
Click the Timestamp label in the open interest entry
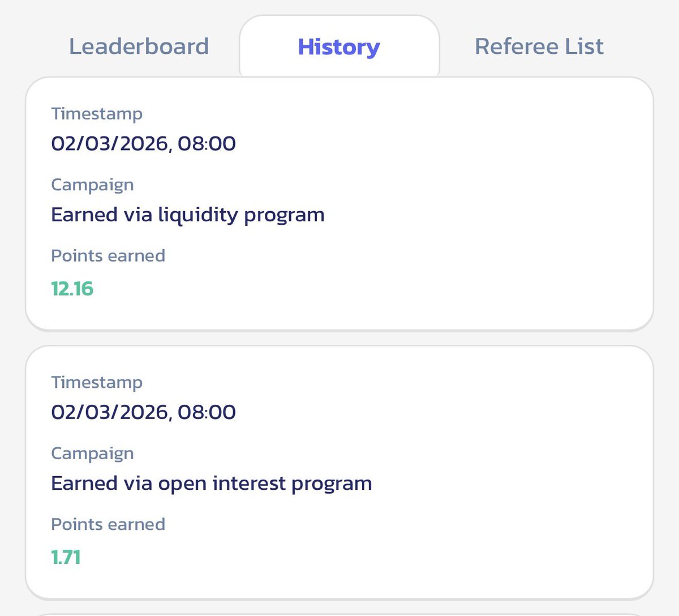97,383
